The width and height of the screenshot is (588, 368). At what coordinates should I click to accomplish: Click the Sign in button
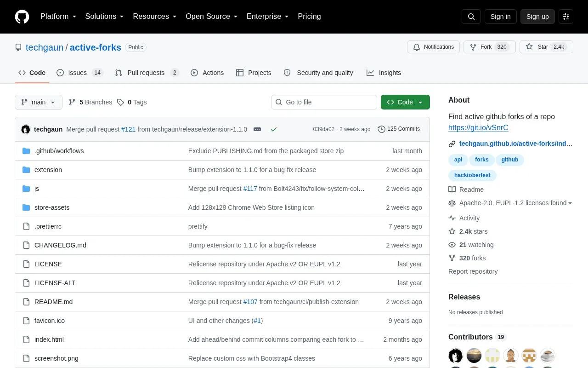[x=500, y=17]
